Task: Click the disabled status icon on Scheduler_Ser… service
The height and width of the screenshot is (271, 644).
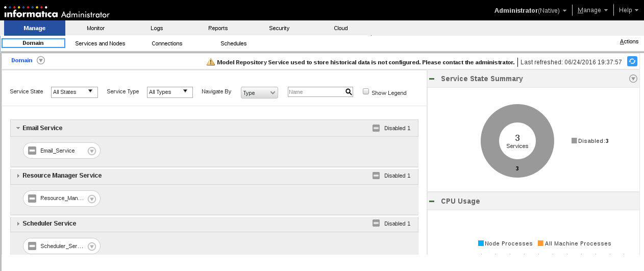Action: [32, 246]
